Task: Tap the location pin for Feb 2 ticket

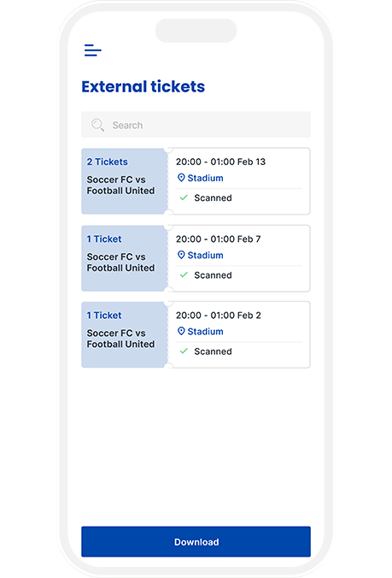Action: [x=181, y=331]
